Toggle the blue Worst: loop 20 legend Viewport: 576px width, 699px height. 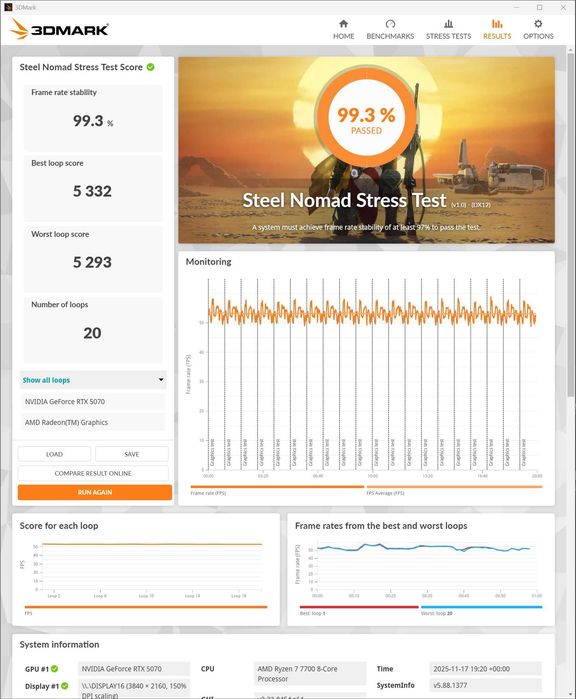481,609
